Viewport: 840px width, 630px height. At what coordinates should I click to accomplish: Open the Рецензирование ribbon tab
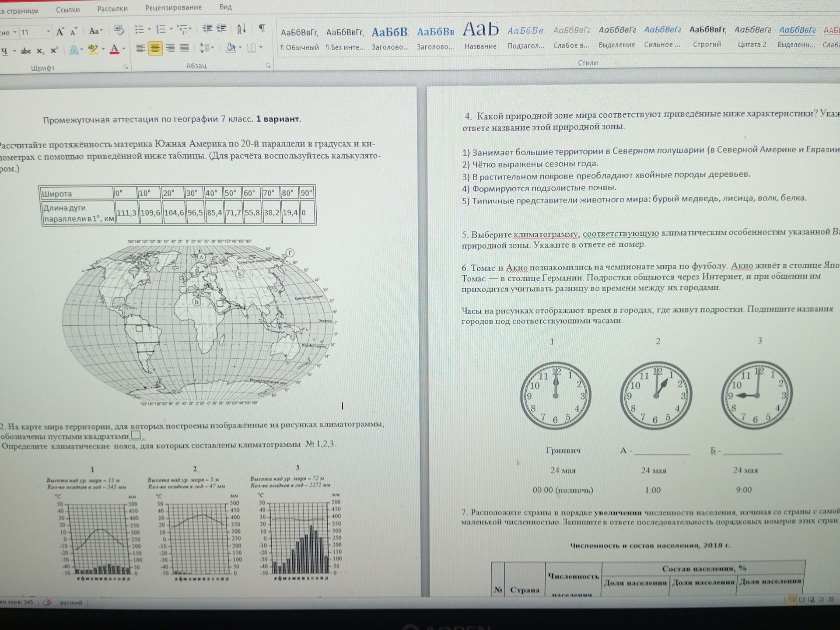coord(173,7)
